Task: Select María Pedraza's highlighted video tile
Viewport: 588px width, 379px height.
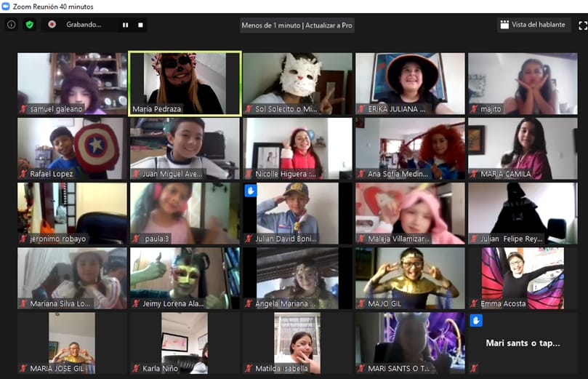Action: click(185, 82)
